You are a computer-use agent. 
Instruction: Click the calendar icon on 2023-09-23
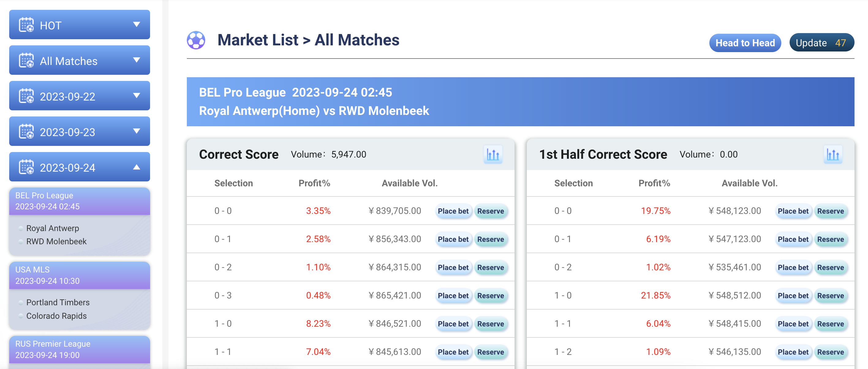coord(26,131)
